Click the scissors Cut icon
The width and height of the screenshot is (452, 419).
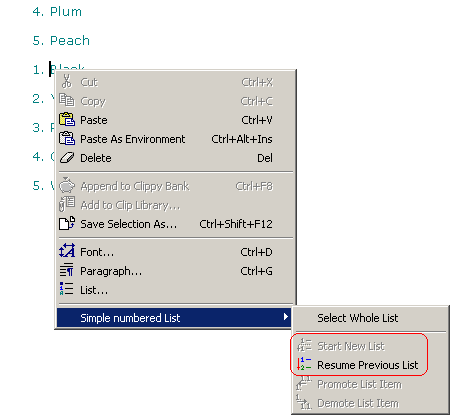[x=67, y=81]
